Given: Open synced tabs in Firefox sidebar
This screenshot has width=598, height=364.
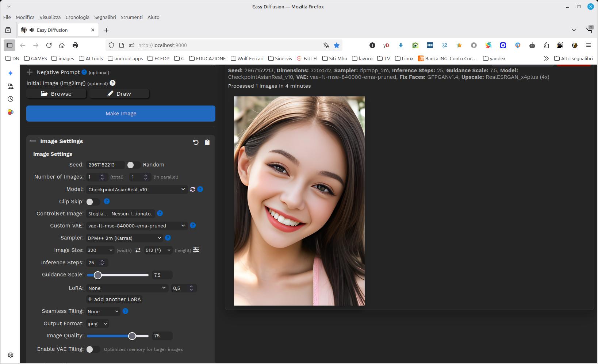Looking at the screenshot, I should pos(11,86).
